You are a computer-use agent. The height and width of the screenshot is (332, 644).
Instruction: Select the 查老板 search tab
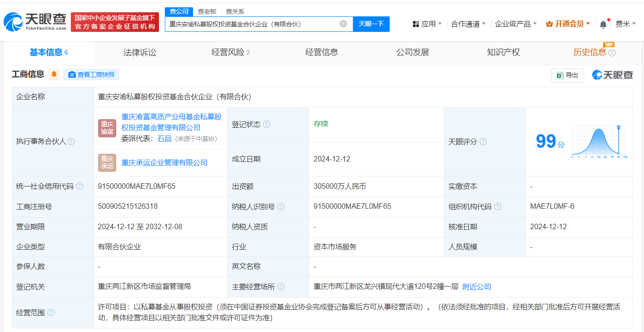click(x=207, y=11)
